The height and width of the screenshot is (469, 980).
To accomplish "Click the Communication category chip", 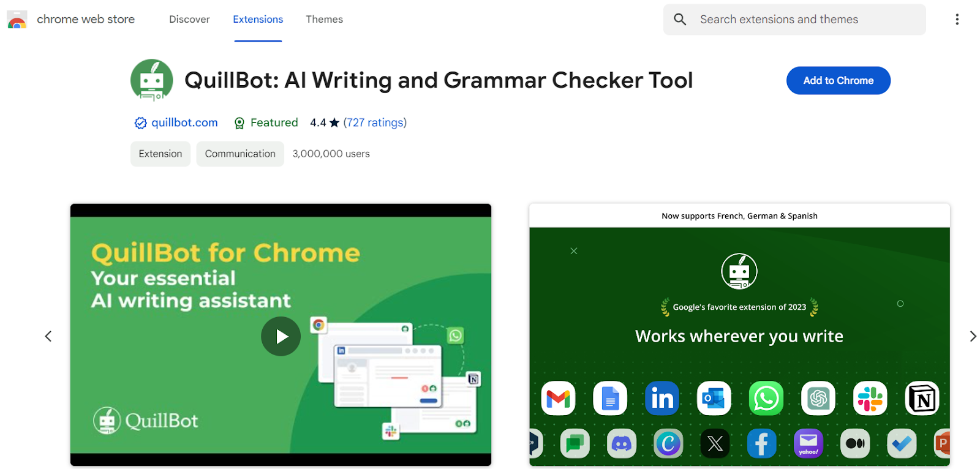I will 240,154.
